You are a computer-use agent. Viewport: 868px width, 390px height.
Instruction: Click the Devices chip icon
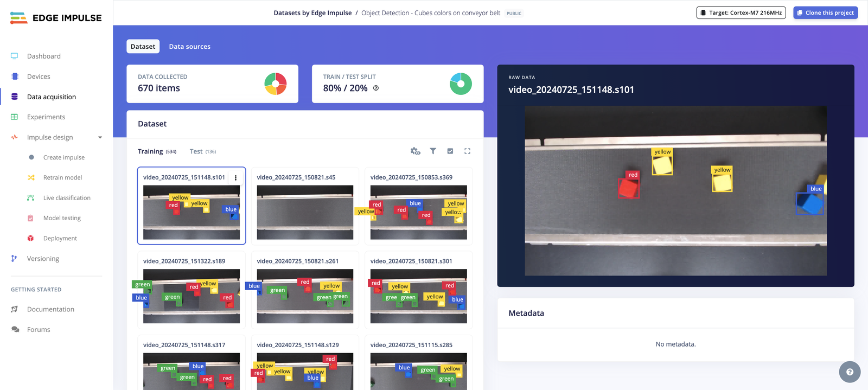point(15,76)
